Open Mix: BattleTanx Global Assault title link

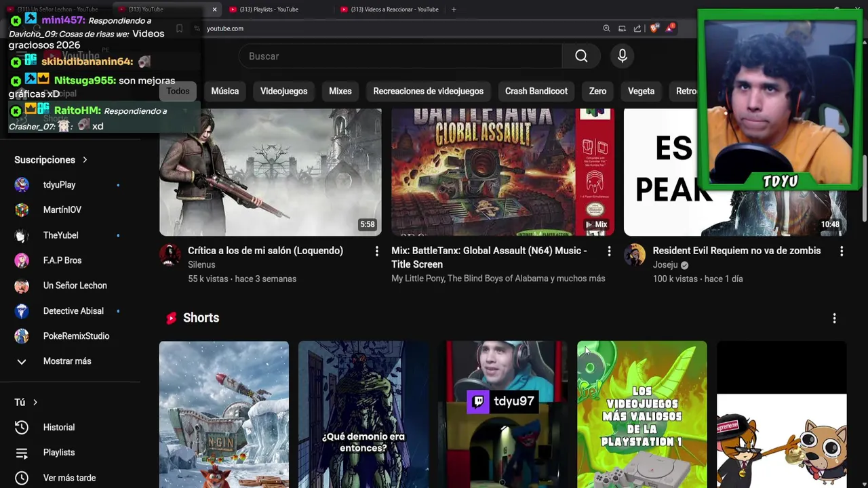click(x=489, y=258)
